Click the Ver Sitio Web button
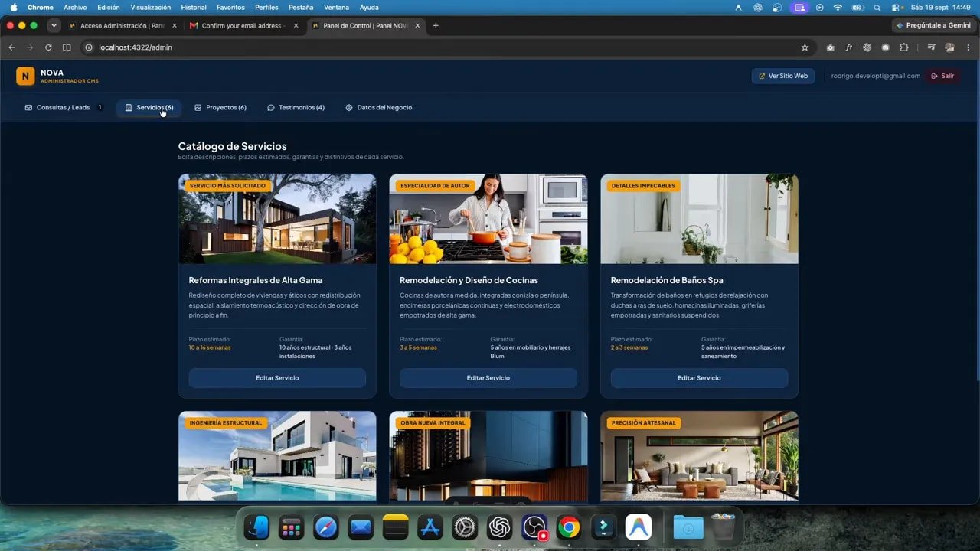This screenshot has width=980, height=551. [x=783, y=77]
